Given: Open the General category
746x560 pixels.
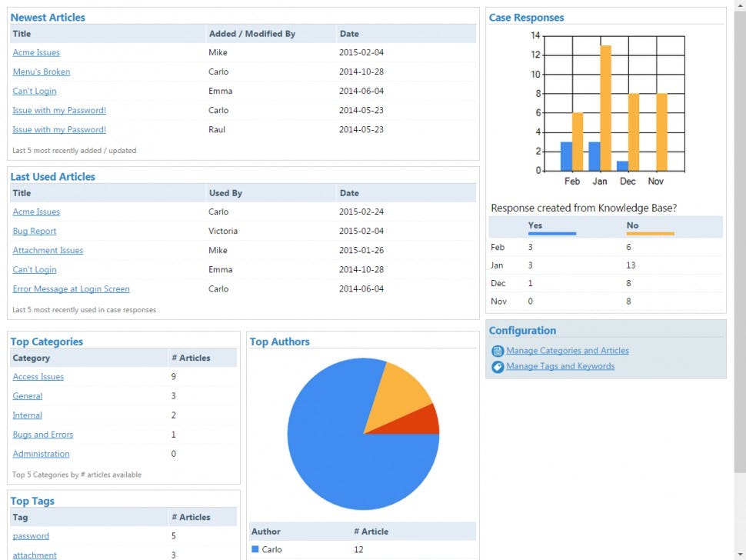Looking at the screenshot, I should (27, 396).
